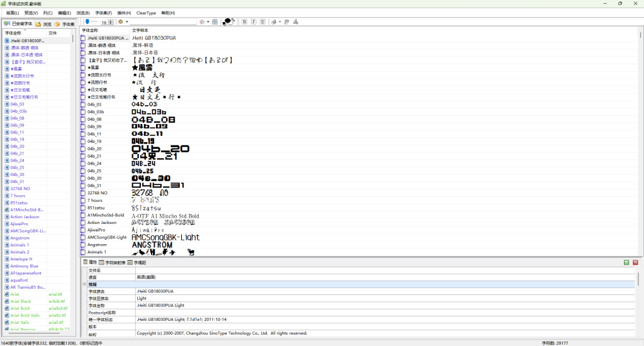
Task: Click the flag icon in the toolbar
Action: click(x=286, y=21)
